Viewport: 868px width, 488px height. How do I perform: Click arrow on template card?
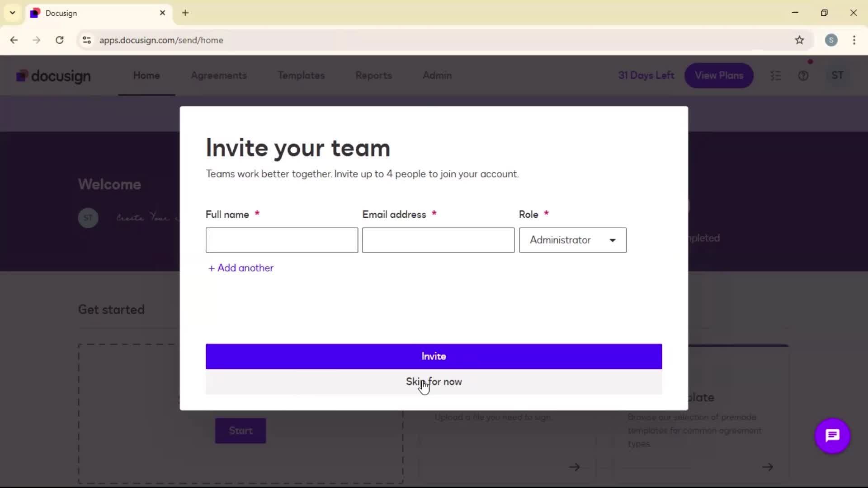tap(768, 467)
